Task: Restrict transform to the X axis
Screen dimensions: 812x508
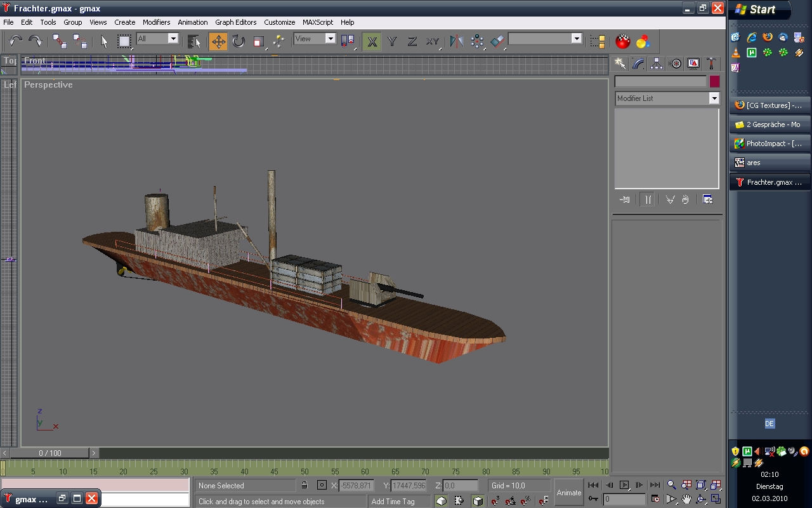Action: tap(372, 42)
